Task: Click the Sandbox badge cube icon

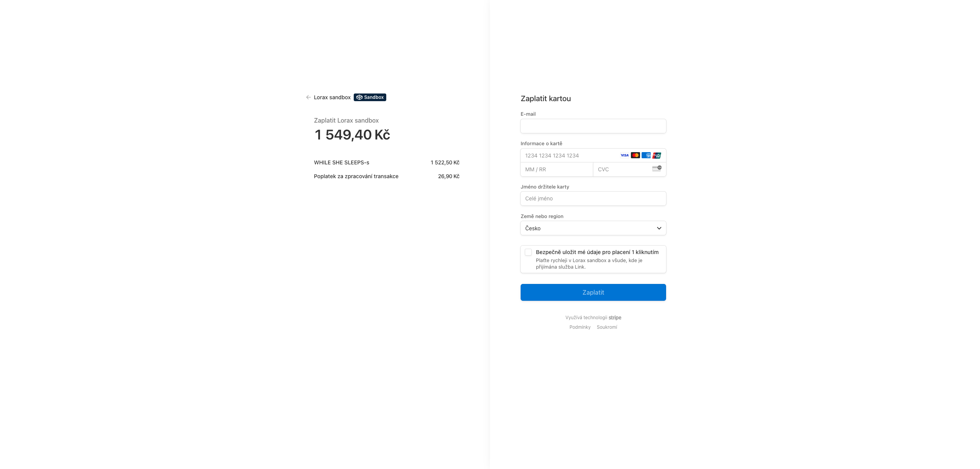Action: pos(359,97)
